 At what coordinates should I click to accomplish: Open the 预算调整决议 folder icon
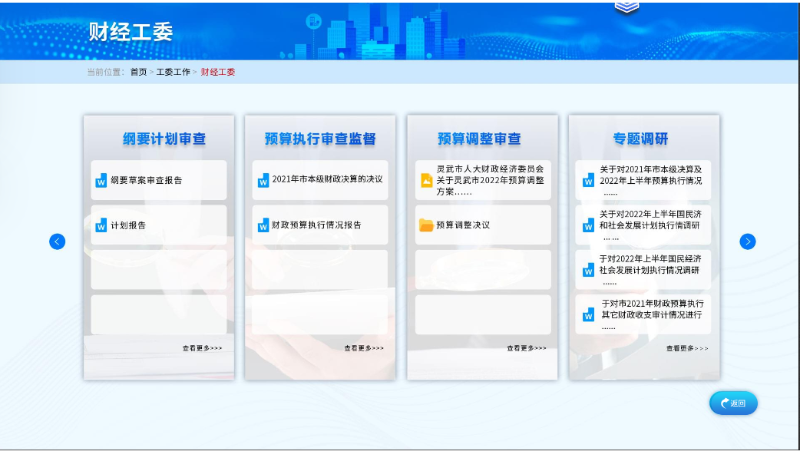click(426, 225)
